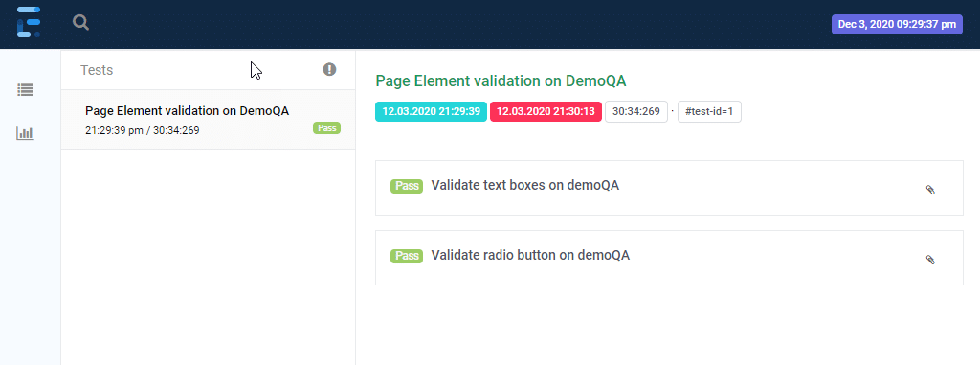Open the test list view sidebar icon

click(26, 90)
